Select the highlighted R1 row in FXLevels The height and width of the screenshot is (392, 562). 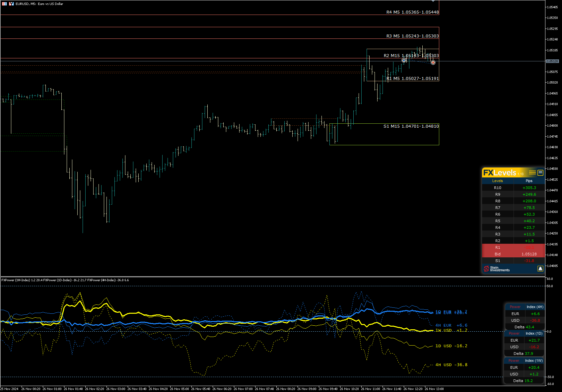tap(513, 247)
